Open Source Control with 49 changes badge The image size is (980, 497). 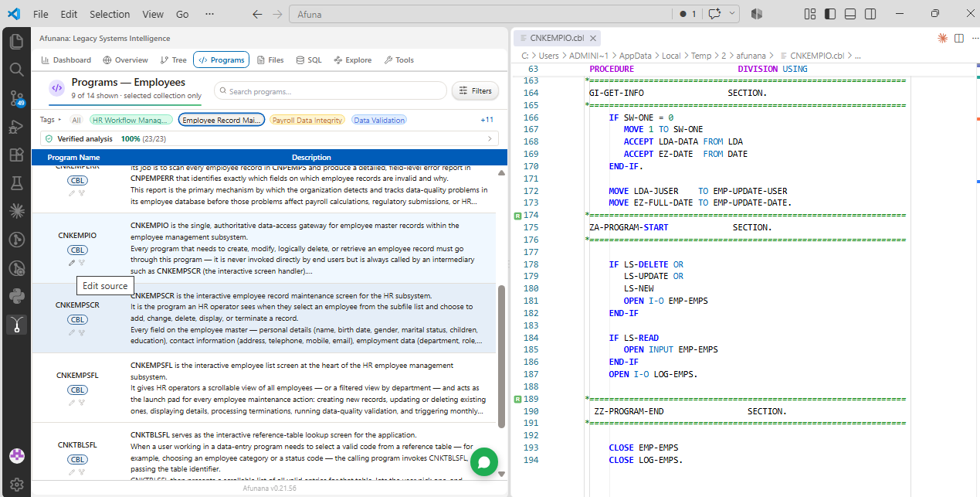tap(15, 98)
